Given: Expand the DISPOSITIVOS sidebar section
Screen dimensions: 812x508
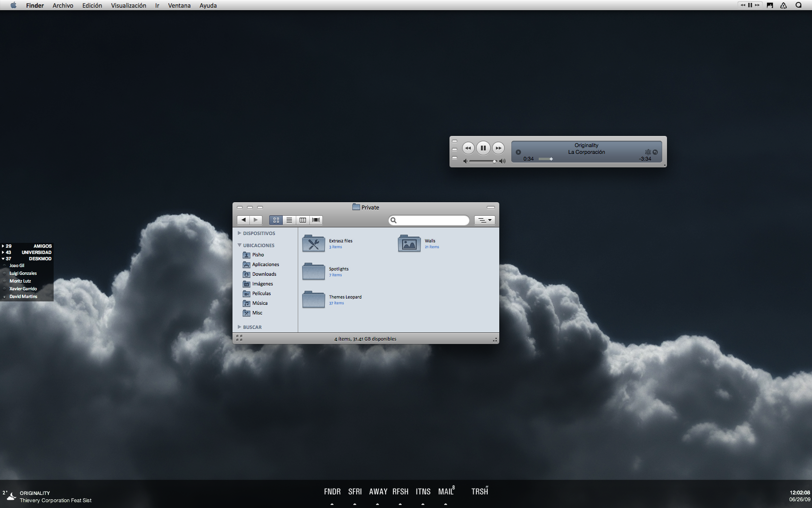Looking at the screenshot, I should pos(239,233).
